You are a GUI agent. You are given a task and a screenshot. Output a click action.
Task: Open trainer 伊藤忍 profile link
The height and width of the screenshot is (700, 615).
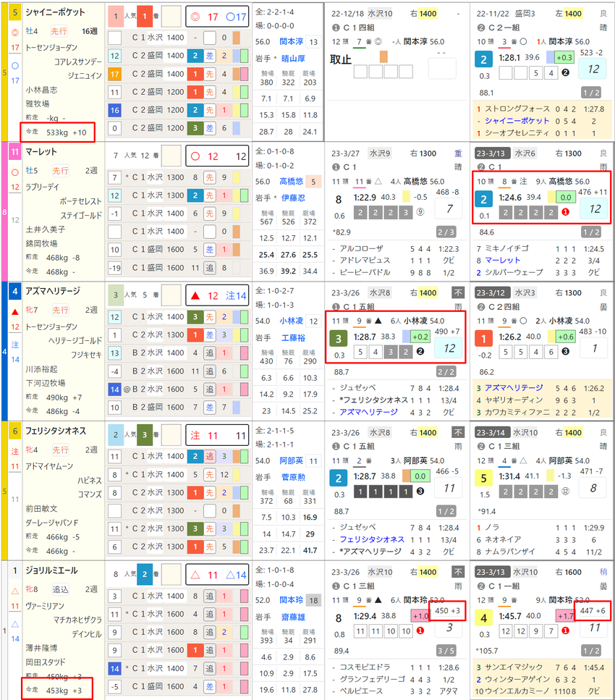(x=293, y=198)
